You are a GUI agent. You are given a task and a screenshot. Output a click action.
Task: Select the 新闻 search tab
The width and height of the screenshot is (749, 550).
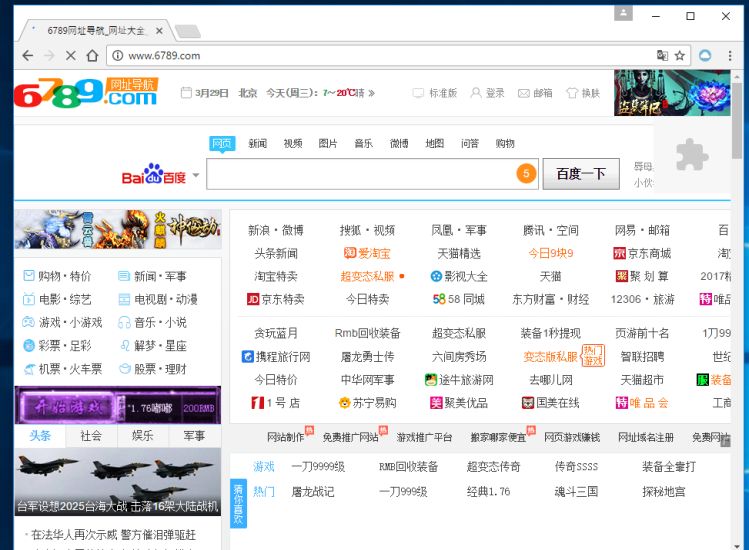pyautogui.click(x=257, y=143)
